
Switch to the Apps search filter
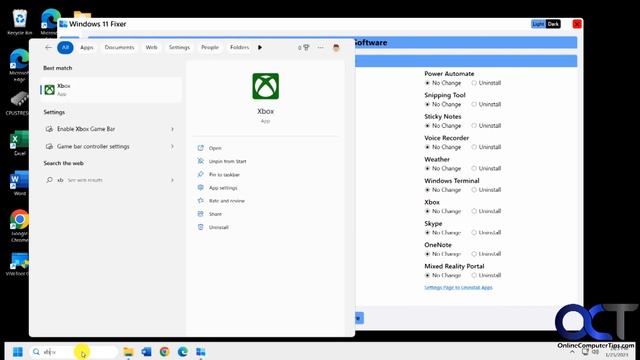pos(87,47)
